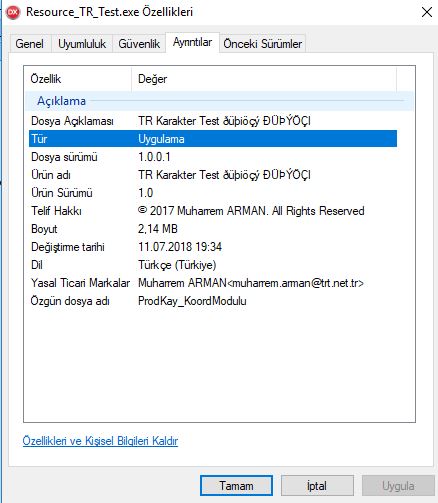Select the Yasal Ticari Markalar row label

tap(80, 283)
